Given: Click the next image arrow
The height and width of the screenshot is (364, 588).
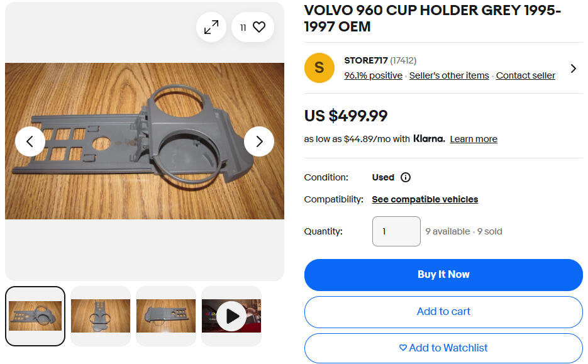Looking at the screenshot, I should click(259, 141).
